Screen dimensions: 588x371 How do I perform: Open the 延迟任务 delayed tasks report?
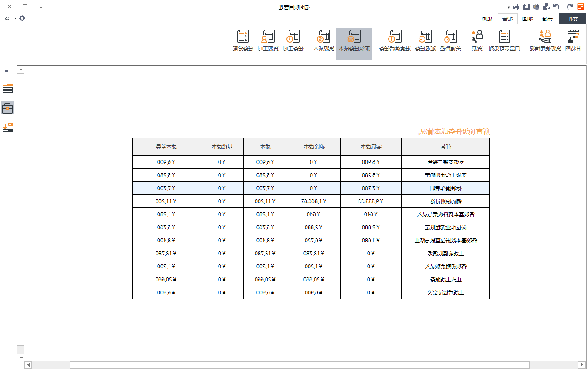click(425, 41)
